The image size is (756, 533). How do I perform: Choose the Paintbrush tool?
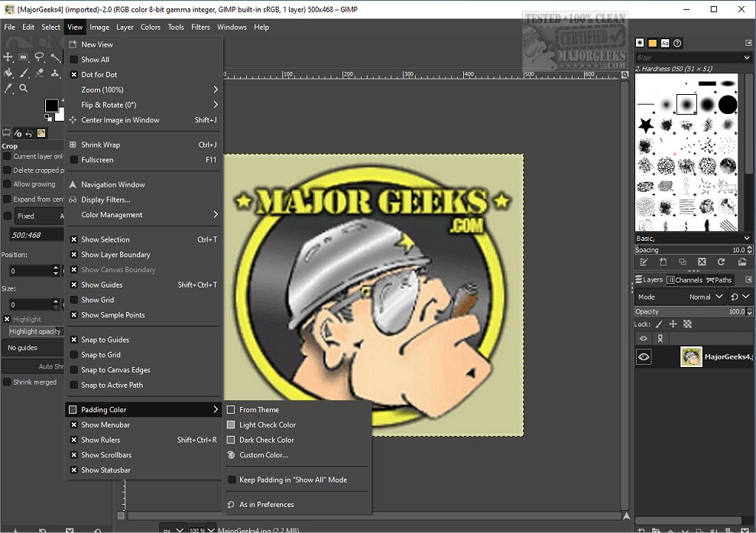coord(24,73)
